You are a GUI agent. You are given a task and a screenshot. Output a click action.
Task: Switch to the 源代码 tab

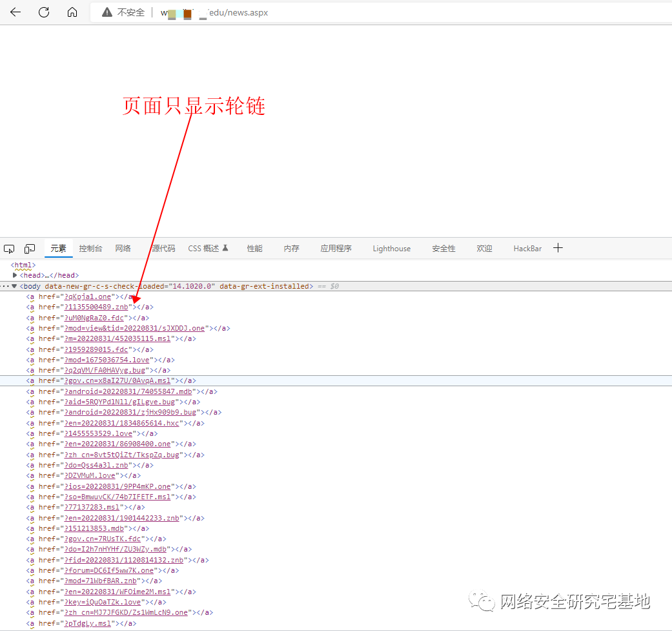pos(163,249)
